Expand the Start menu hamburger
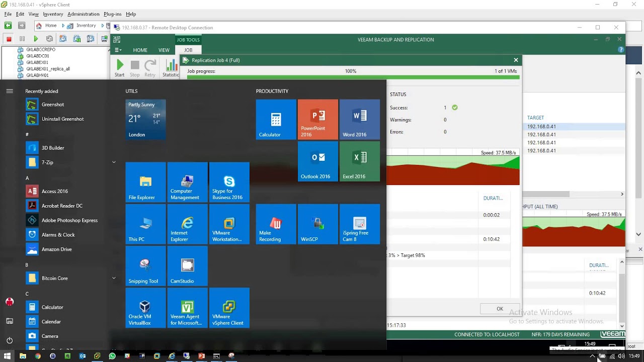 10,91
